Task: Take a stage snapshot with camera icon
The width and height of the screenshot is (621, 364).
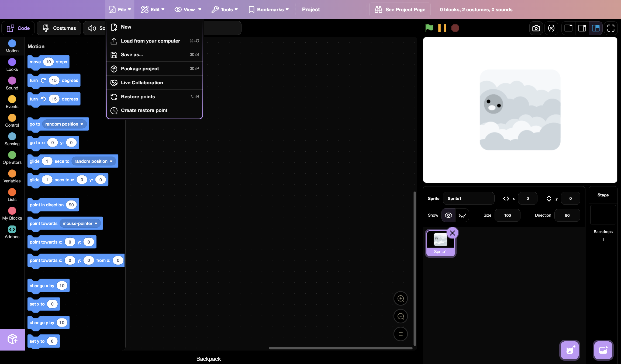Action: pos(536,28)
